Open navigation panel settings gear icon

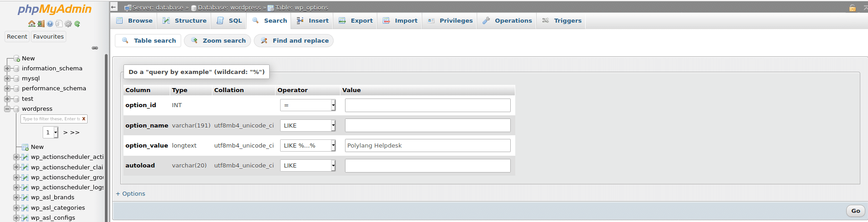click(68, 24)
